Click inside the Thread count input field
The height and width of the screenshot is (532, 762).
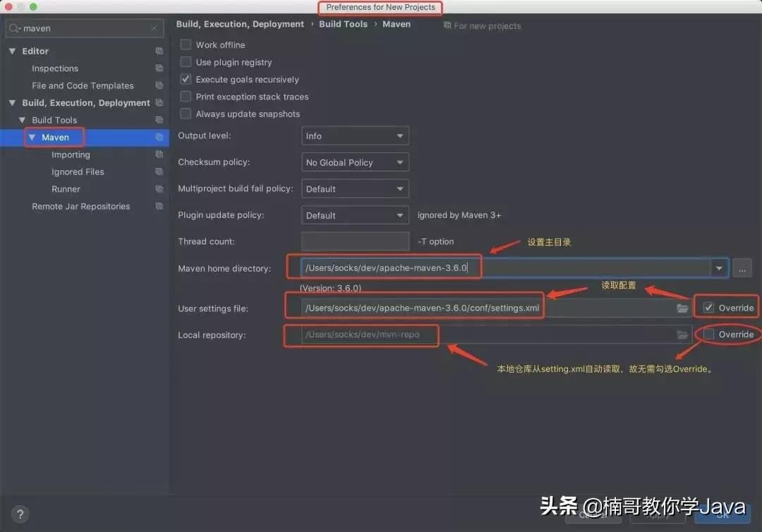(x=354, y=241)
